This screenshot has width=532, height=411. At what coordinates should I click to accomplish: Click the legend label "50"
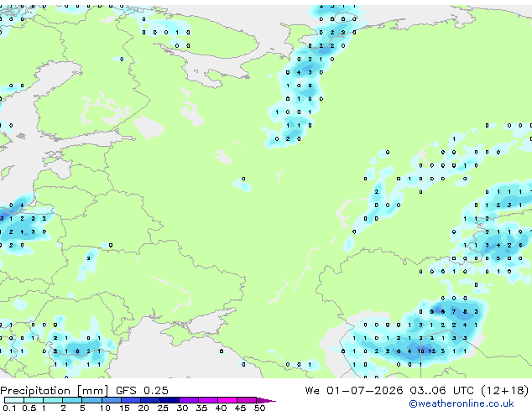point(259,408)
